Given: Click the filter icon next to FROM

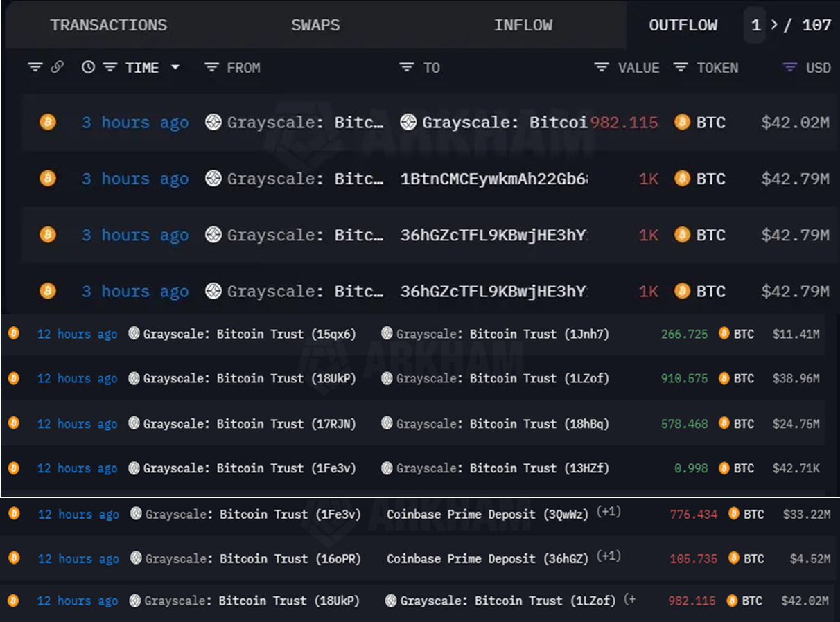Looking at the screenshot, I should [x=211, y=68].
